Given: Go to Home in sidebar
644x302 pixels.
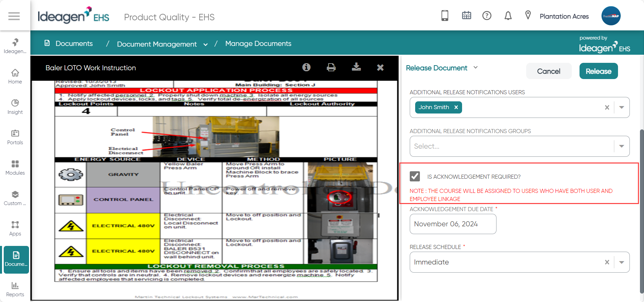Looking at the screenshot, I should click(15, 77).
